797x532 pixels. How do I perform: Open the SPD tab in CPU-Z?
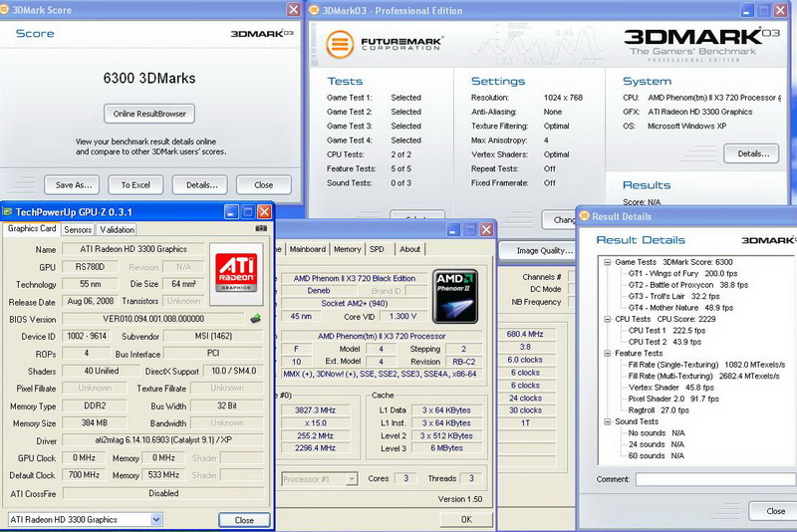pos(377,249)
